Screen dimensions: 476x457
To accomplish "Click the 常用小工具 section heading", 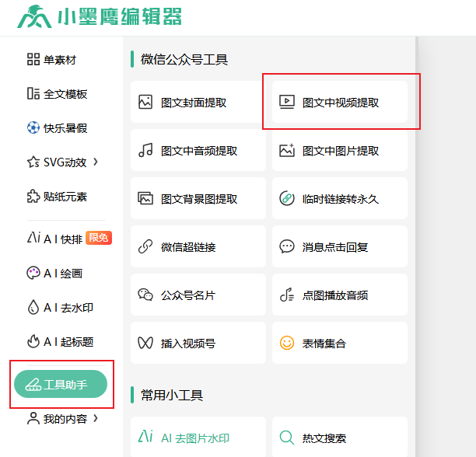I will [x=172, y=395].
